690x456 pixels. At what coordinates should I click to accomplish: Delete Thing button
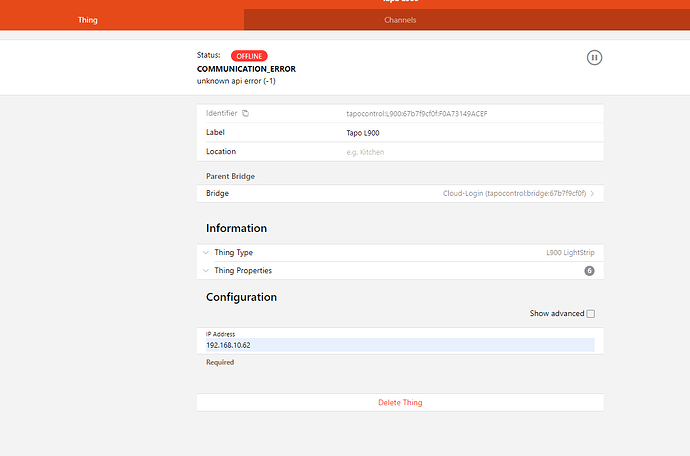pyautogui.click(x=400, y=403)
